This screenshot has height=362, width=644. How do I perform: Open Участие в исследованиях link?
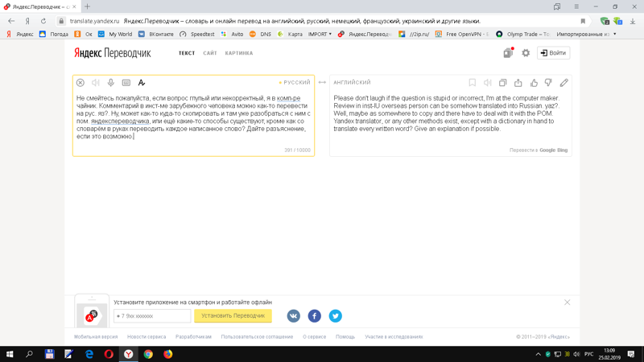pyautogui.click(x=394, y=337)
